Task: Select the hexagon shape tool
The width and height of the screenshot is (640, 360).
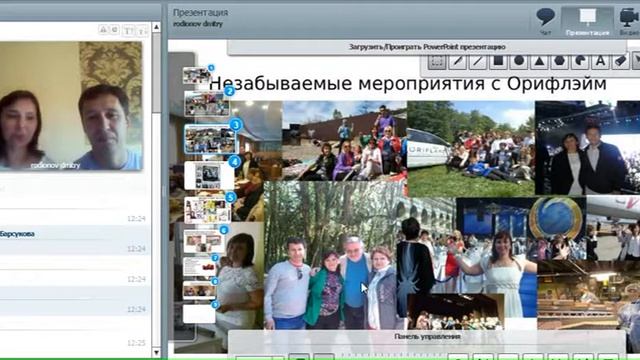Action: point(560,62)
